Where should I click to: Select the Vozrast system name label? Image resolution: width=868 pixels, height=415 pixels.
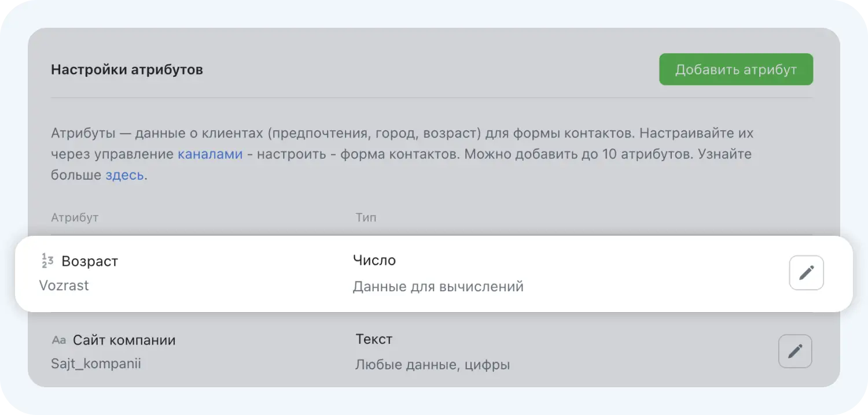tap(64, 286)
